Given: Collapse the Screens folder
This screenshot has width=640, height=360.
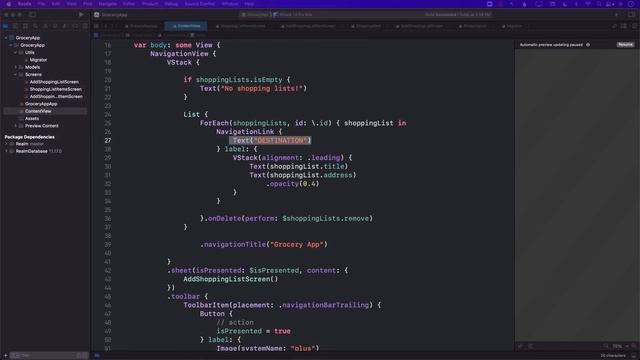Looking at the screenshot, I should point(16,75).
